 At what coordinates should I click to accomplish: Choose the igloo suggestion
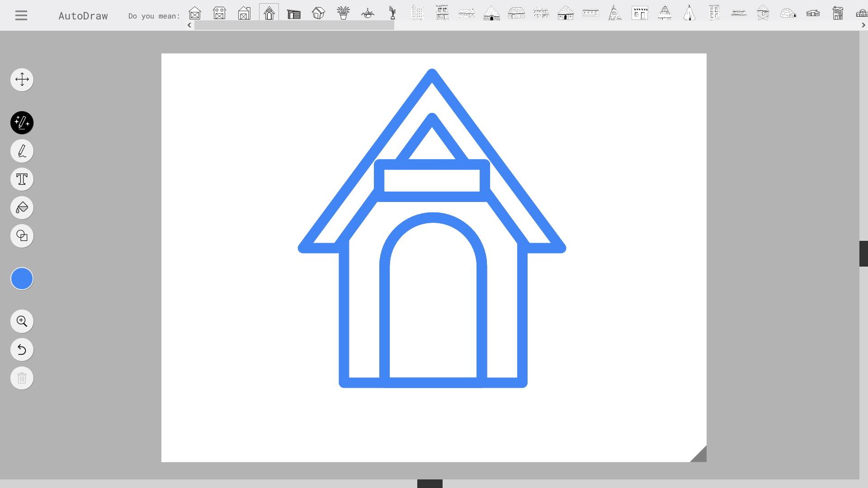coord(788,13)
